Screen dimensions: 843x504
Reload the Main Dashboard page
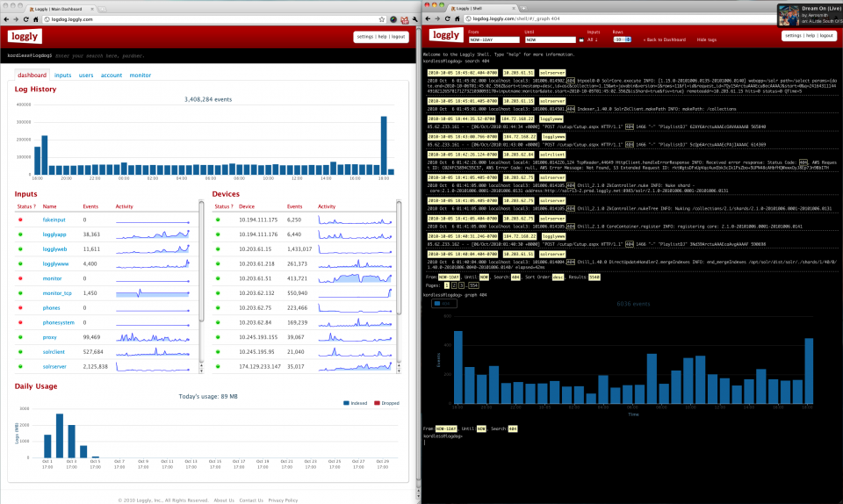click(x=25, y=19)
